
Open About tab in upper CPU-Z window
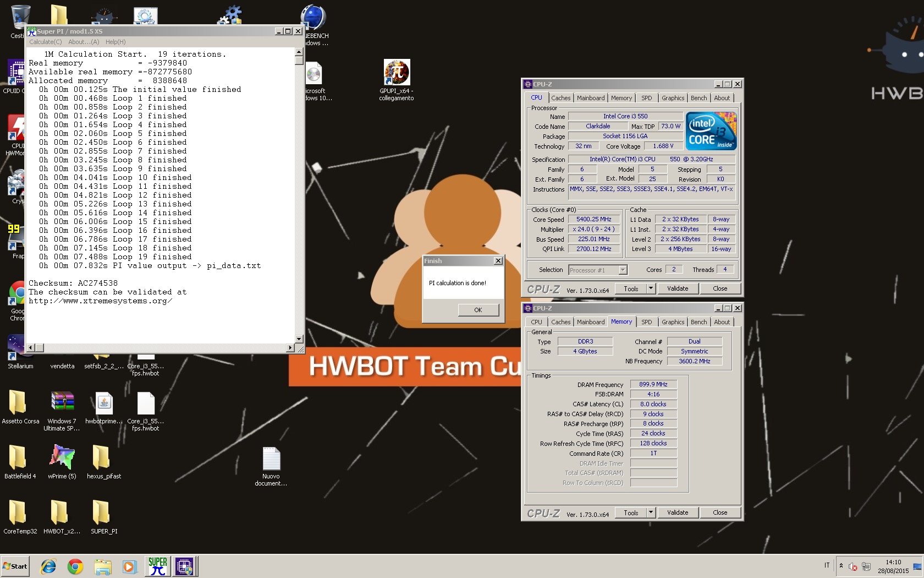click(722, 98)
